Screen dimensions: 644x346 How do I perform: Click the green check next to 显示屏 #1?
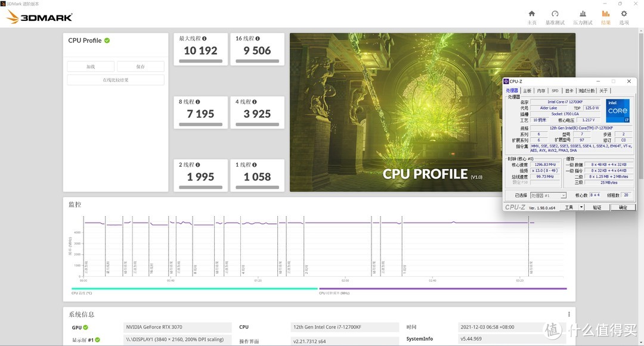97,339
